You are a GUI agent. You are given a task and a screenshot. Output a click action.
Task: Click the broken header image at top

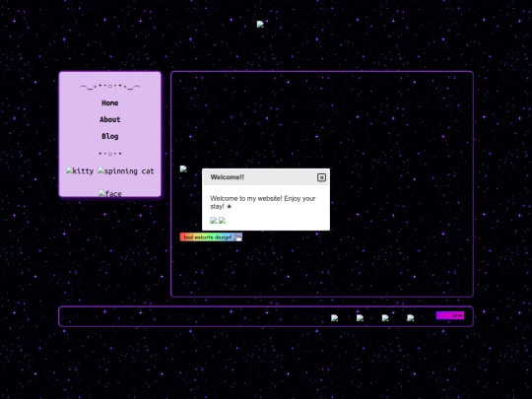click(x=260, y=24)
